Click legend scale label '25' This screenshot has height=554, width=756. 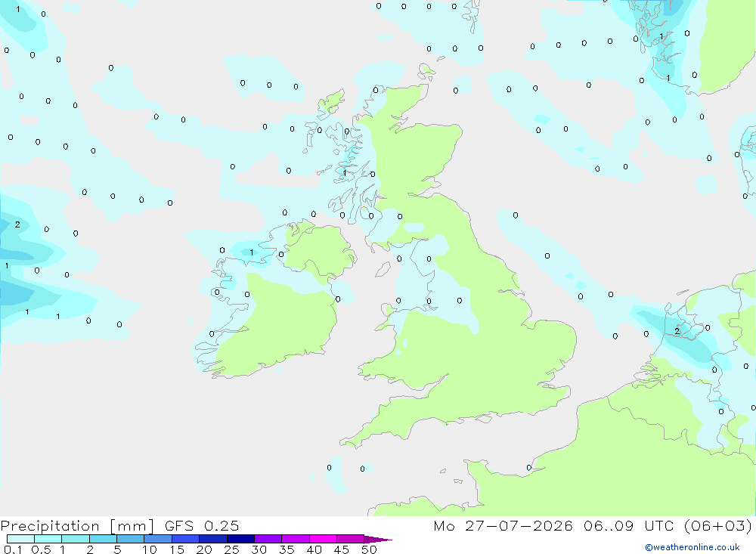tap(231, 549)
